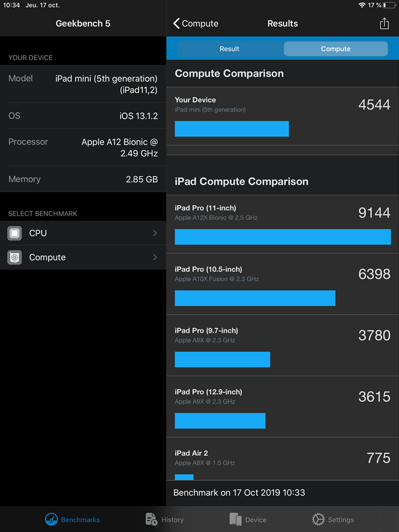399x532 pixels.
Task: Tap the battery icon in status bar
Action: [389, 5]
